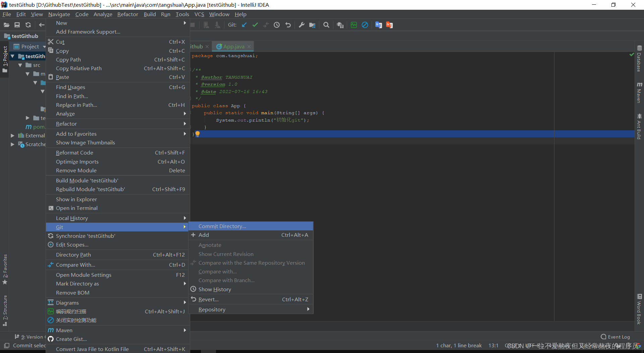Expand the New submenu

(118, 23)
